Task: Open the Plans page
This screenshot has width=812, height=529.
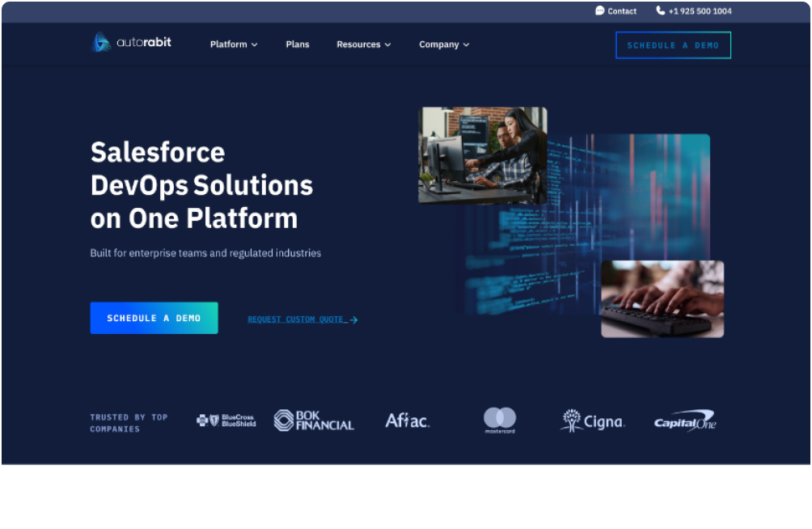Action: coord(298,44)
